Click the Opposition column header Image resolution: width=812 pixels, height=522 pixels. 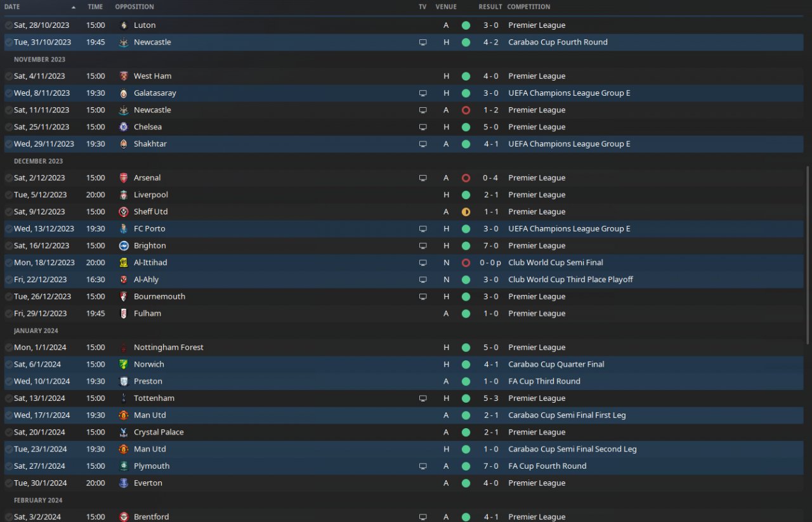134,7
